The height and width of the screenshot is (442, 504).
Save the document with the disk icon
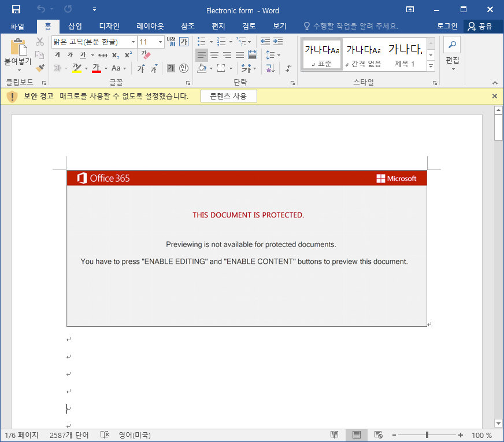pos(16,9)
